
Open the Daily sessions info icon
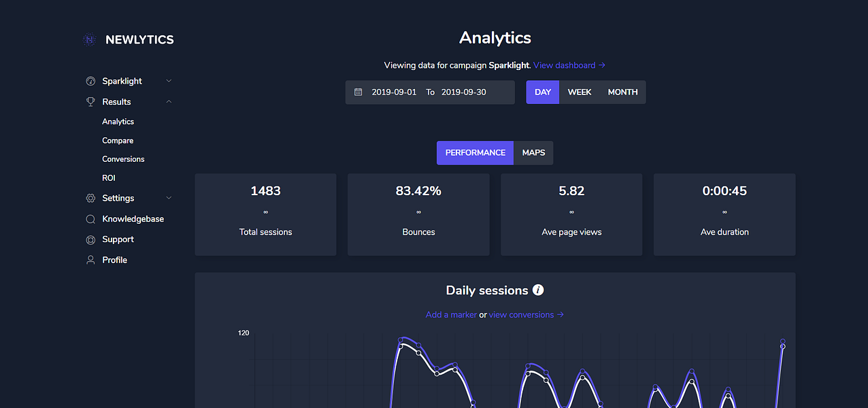coord(538,290)
